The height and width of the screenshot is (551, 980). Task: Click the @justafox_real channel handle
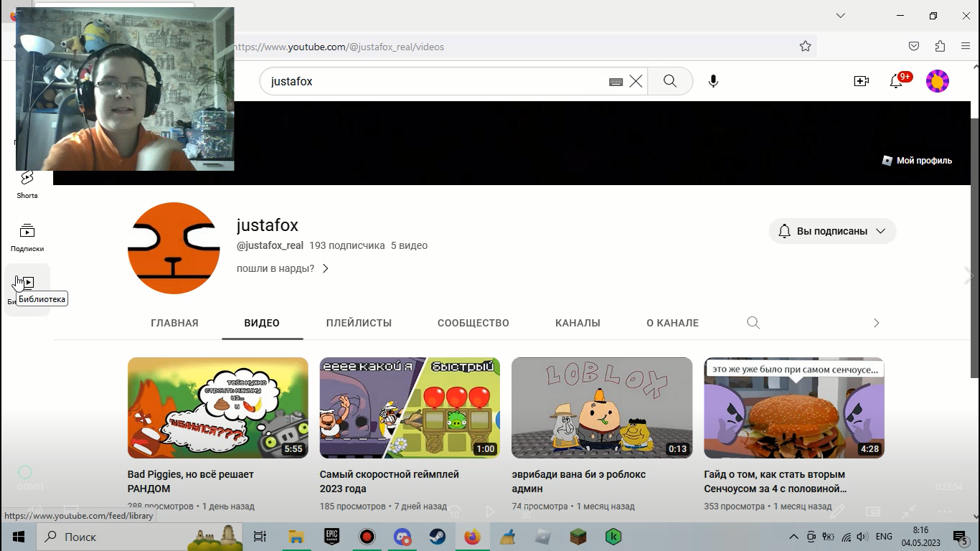coord(270,245)
